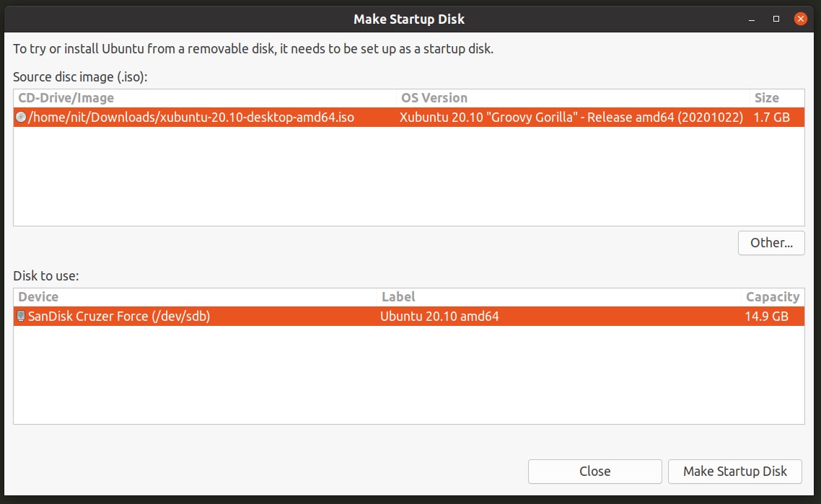Click the USB drive icon beside SanDisk Cruzer

[x=20, y=316]
